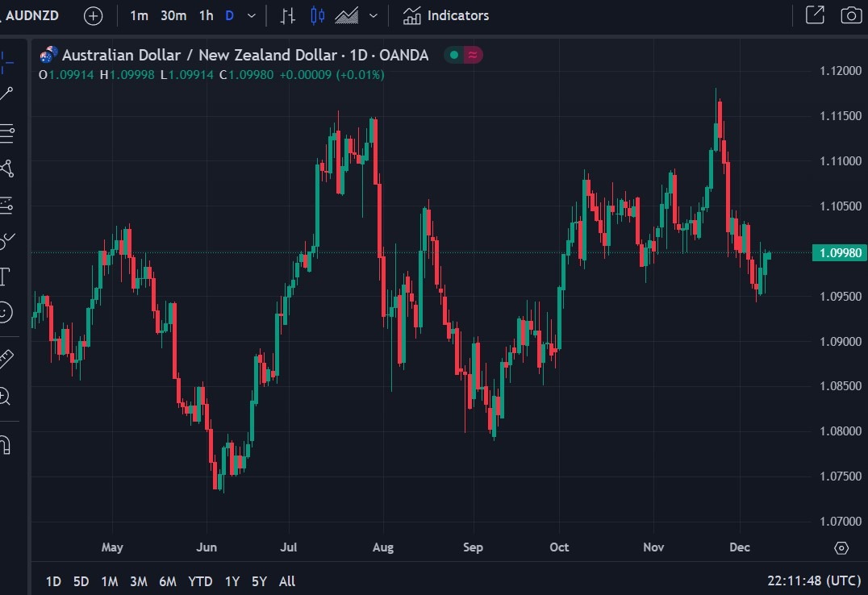The image size is (868, 595).
Task: Click the pink toggle beside the market status dot
Action: [472, 54]
